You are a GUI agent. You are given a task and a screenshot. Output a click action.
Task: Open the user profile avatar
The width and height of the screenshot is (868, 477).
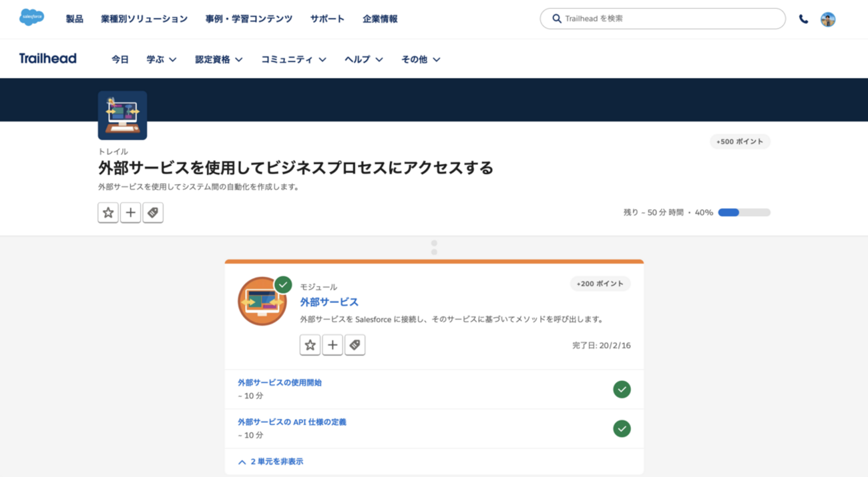[828, 19]
